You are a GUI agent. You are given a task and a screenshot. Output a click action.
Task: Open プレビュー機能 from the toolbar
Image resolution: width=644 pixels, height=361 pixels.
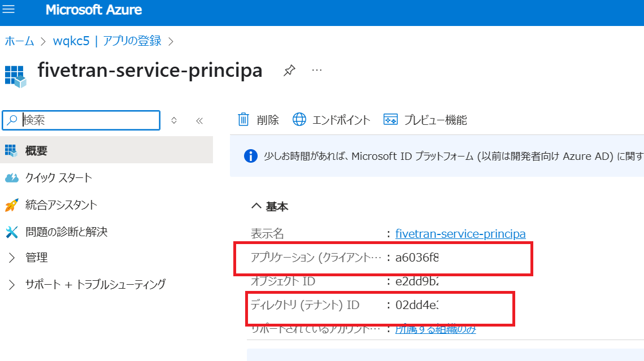(x=436, y=120)
